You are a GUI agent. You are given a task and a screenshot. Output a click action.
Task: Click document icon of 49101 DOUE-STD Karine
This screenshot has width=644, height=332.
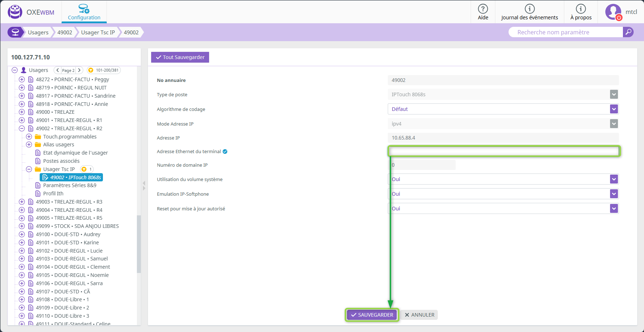(31, 243)
